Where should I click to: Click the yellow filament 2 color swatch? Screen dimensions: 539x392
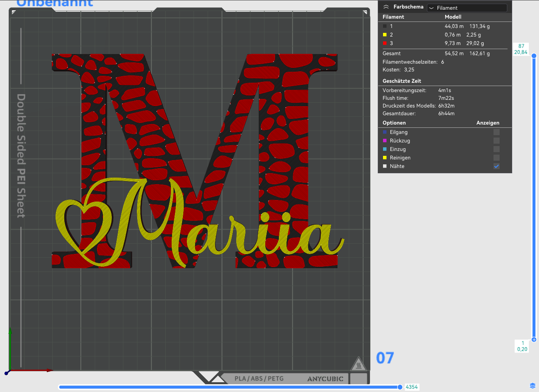(385, 34)
